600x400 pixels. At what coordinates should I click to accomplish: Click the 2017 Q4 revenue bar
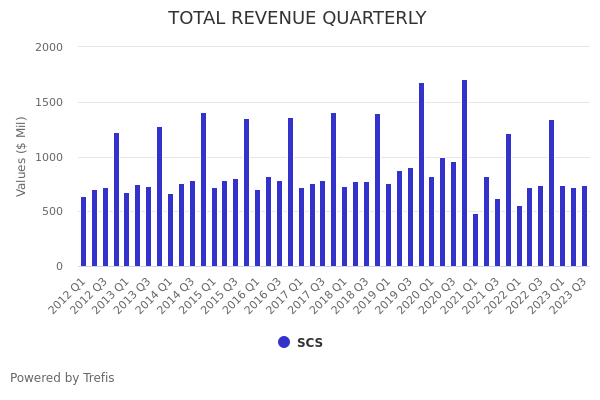pos(334,190)
